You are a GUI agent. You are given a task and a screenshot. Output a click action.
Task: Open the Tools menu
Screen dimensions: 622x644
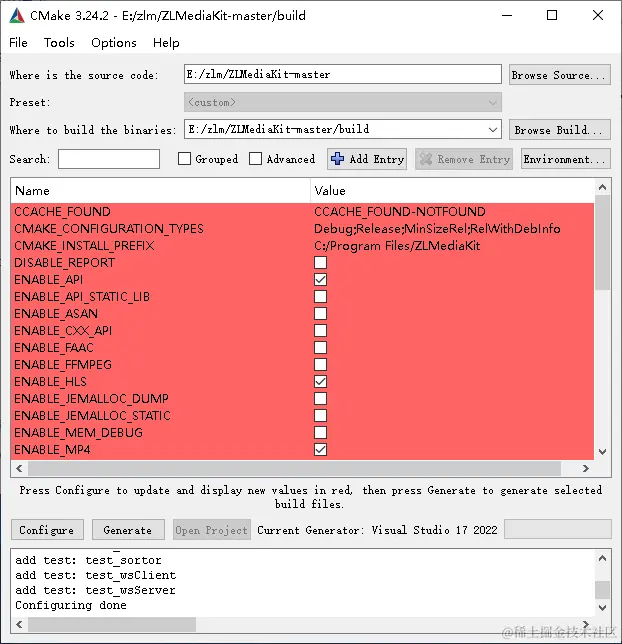pyautogui.click(x=59, y=43)
